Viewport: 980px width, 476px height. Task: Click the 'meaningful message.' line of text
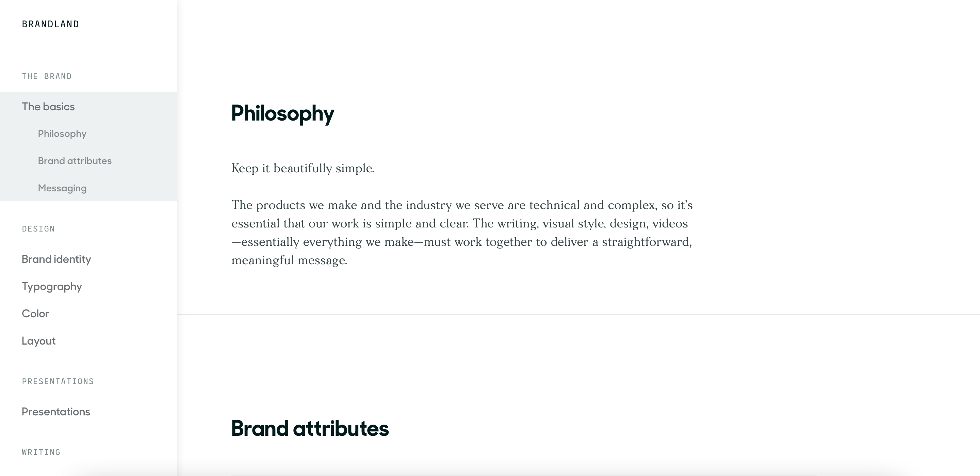289,260
